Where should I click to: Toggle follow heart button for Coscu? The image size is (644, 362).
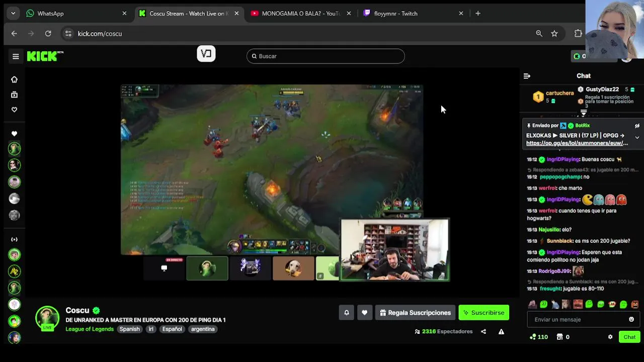coord(364,313)
